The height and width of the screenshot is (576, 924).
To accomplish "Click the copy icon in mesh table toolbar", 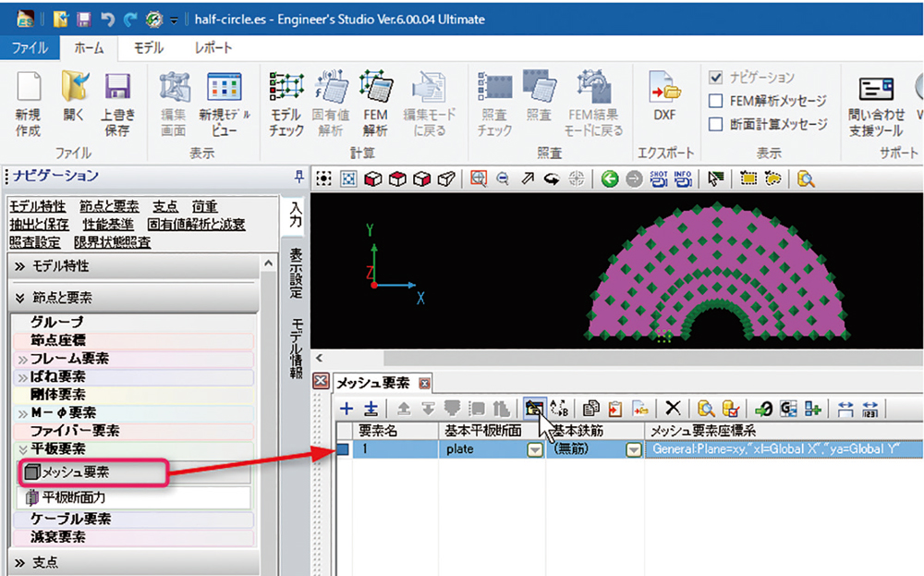I will 590,408.
